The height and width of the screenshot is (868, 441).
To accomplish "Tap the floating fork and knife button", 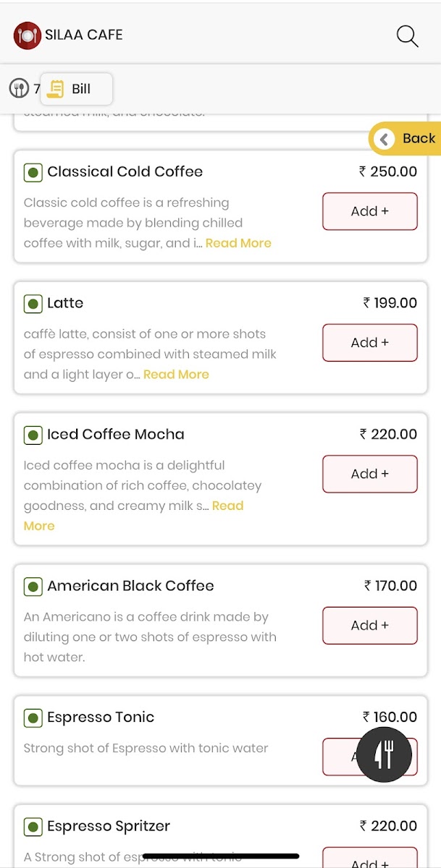I will [385, 754].
